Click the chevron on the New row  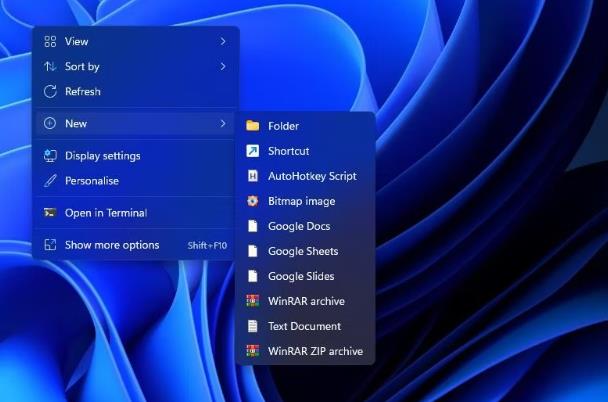(x=223, y=124)
